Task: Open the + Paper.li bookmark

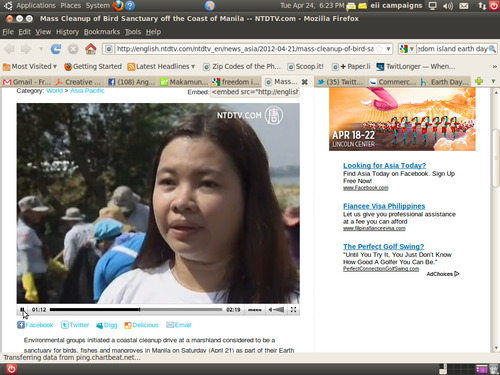Action: pyautogui.click(x=351, y=67)
